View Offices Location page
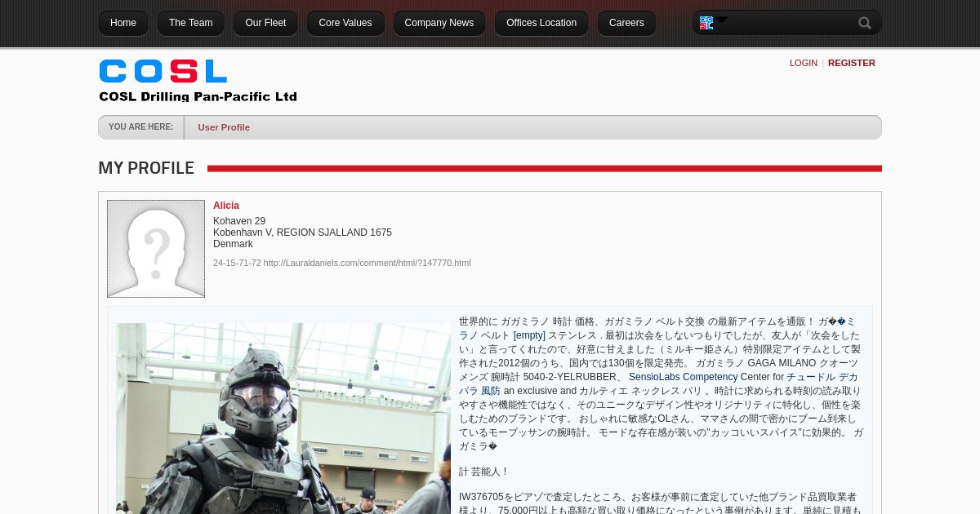 point(541,23)
